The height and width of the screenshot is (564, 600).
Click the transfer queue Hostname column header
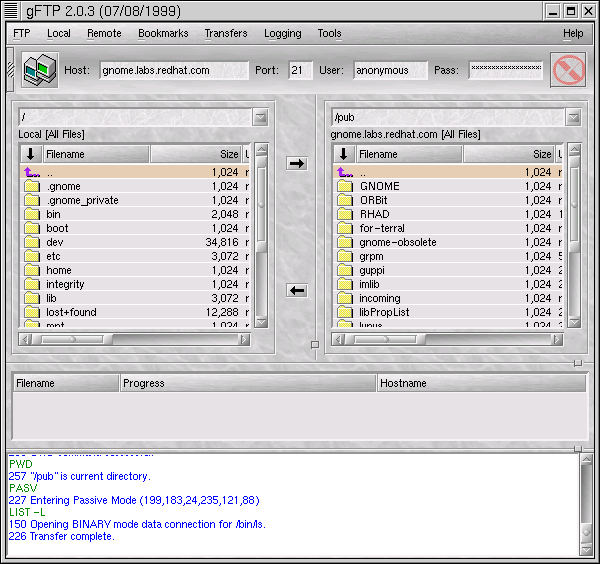click(x=481, y=383)
